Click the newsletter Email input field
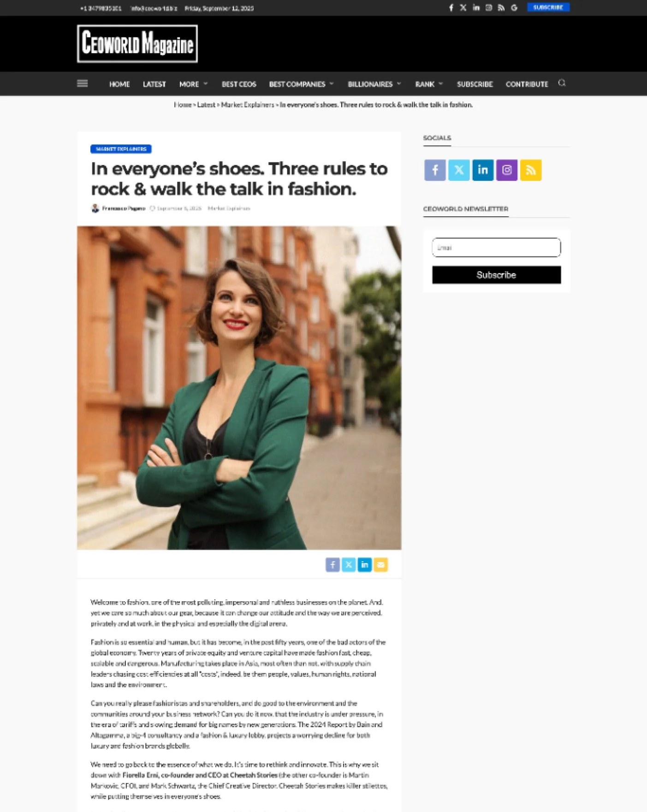Screen dimensions: 647x812 click(x=496, y=248)
